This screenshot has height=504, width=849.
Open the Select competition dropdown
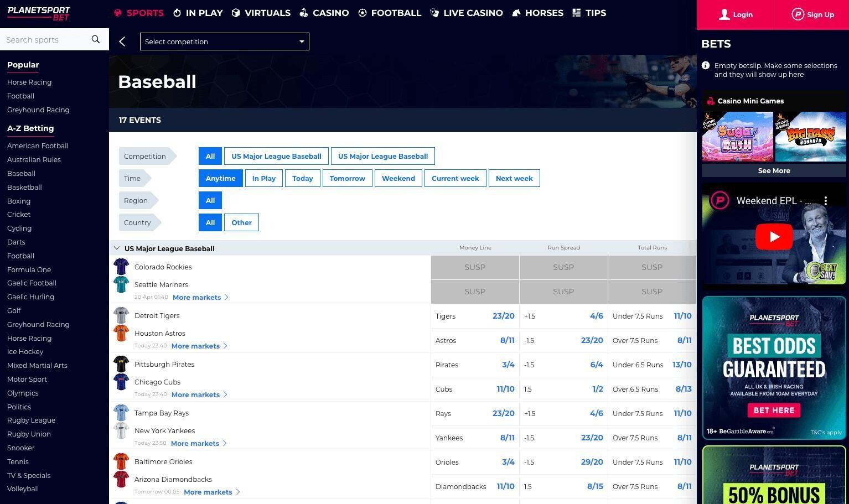click(x=225, y=41)
